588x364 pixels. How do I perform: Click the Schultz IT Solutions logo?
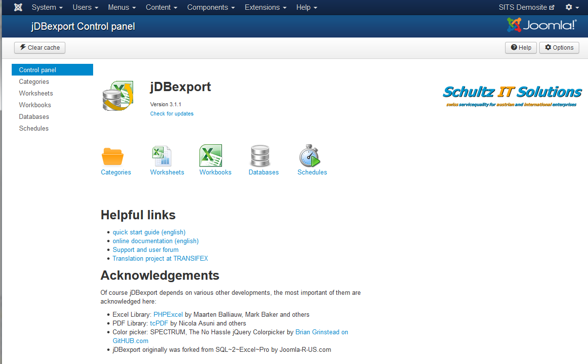coord(512,96)
